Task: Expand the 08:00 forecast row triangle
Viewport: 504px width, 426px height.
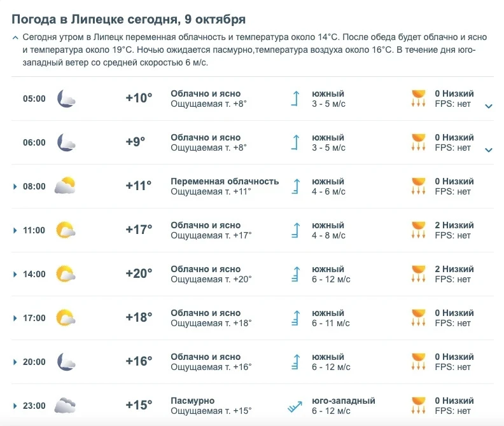Action: click(15, 186)
